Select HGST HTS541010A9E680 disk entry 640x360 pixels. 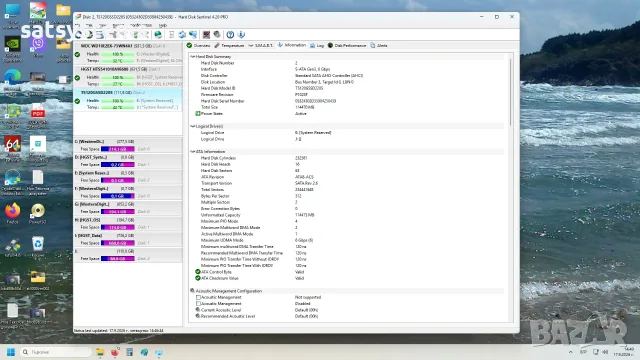128,76
